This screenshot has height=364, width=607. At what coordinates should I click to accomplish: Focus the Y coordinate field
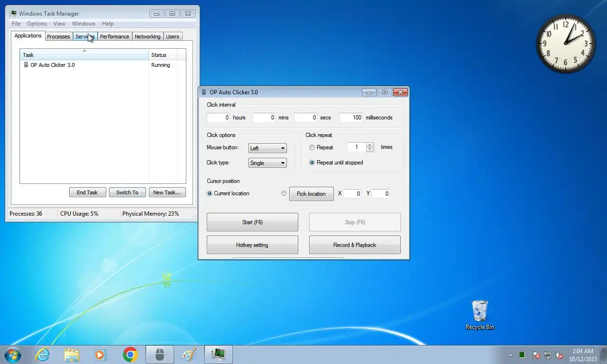(381, 193)
